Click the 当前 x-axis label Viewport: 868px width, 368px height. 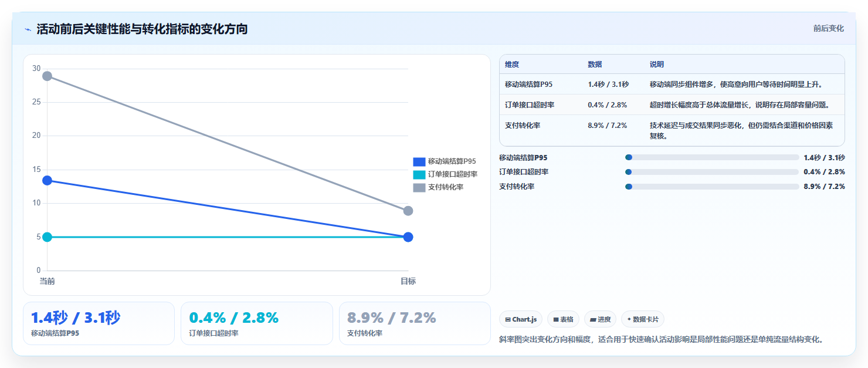tap(47, 282)
